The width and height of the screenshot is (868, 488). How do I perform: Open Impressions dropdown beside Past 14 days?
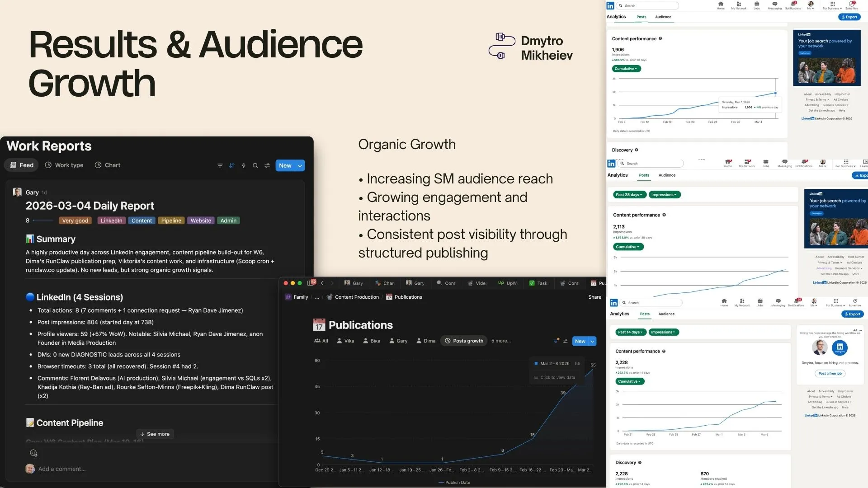664,332
